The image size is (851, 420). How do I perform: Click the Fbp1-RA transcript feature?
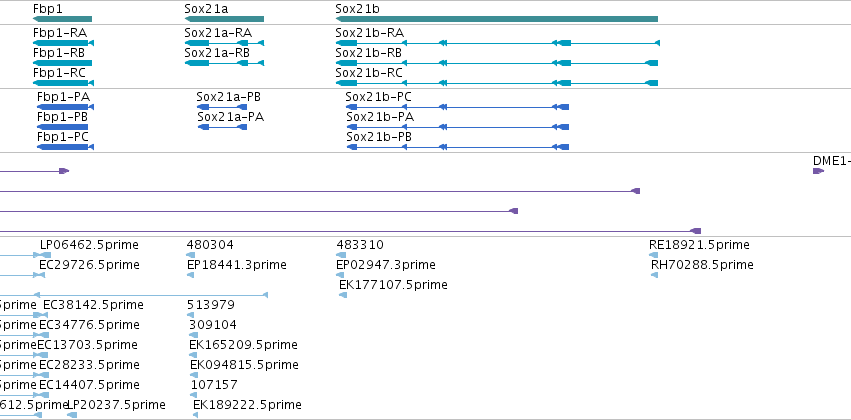coord(63,43)
